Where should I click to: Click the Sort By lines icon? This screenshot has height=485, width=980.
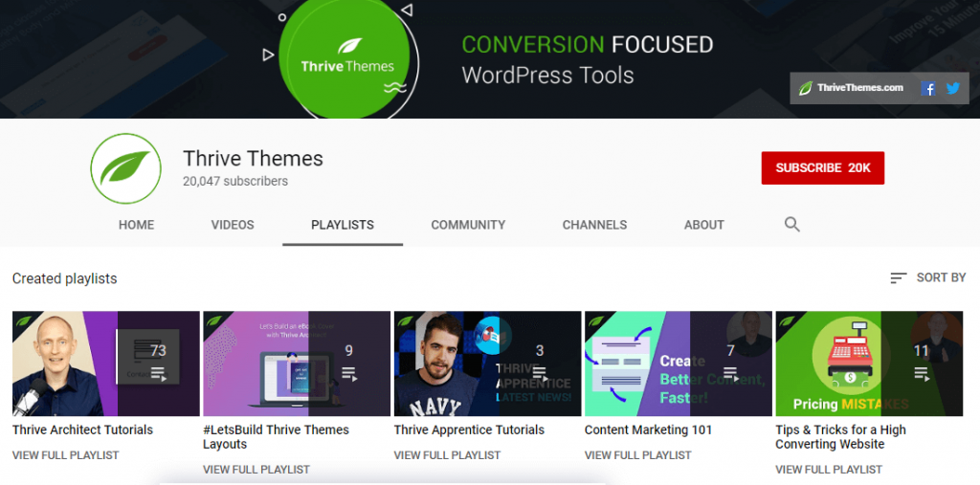tap(898, 278)
